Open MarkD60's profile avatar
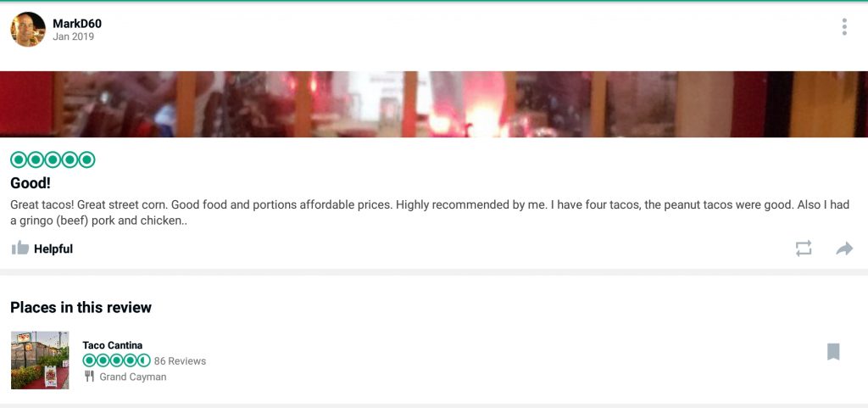 pos(28,30)
